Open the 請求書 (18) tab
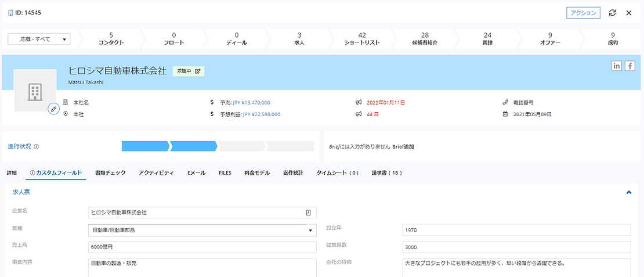Screen dimensions: 644x277 pyautogui.click(x=387, y=173)
